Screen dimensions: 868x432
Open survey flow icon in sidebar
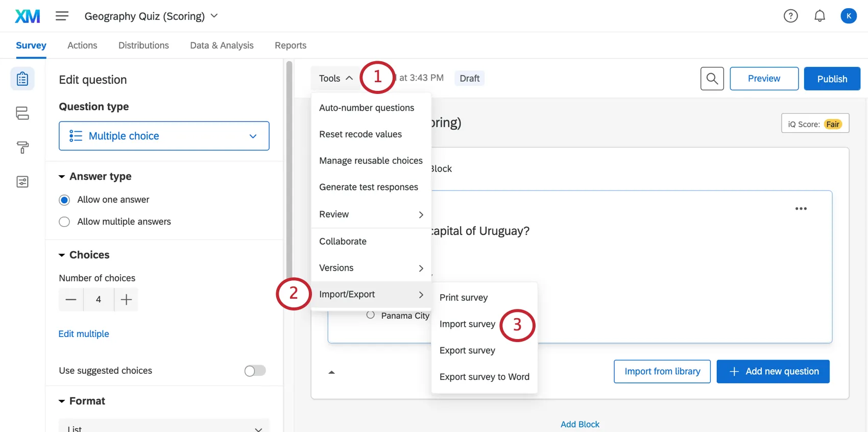coord(22,113)
